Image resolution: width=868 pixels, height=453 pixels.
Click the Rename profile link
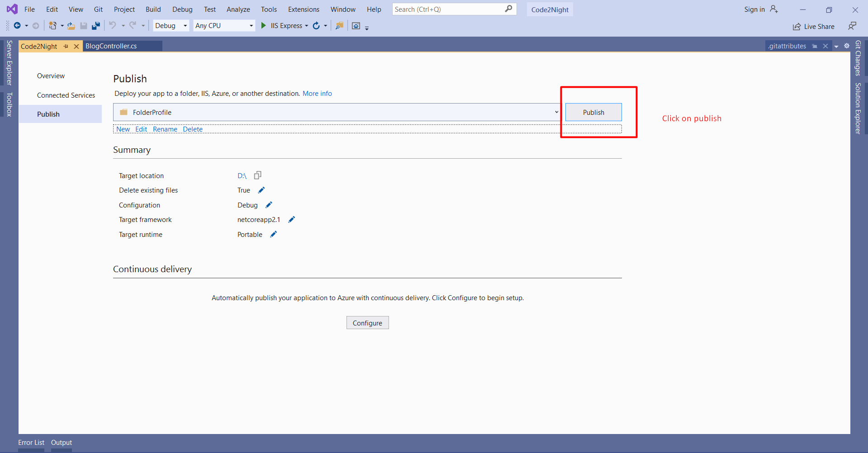coord(165,129)
